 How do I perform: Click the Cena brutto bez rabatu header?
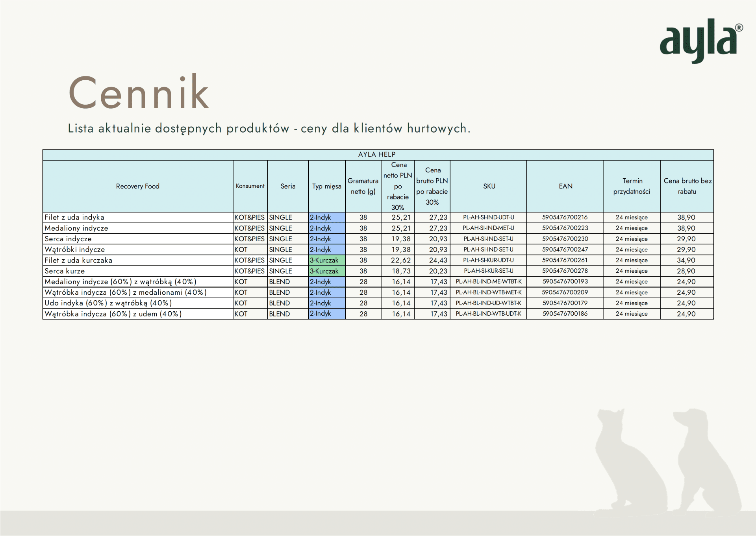687,186
